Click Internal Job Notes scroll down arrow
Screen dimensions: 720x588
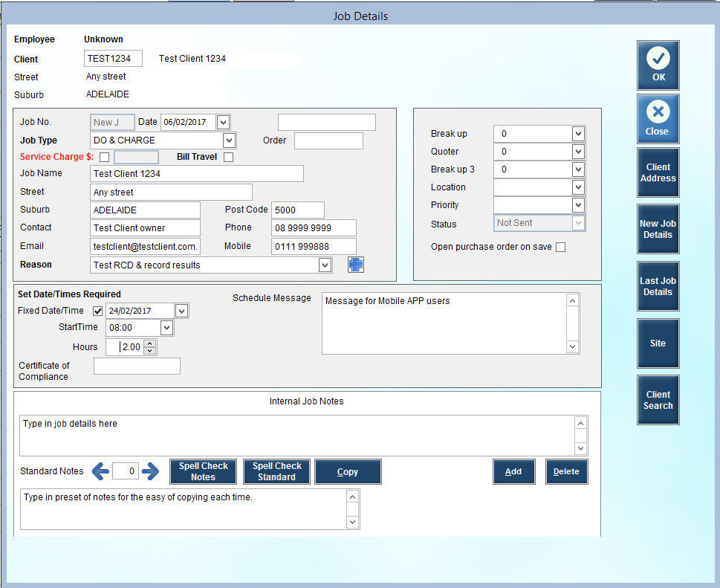[580, 448]
